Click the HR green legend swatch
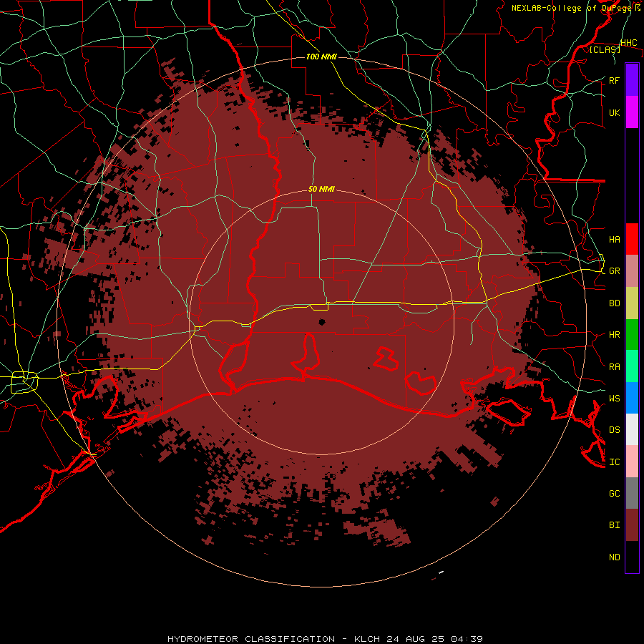The image size is (644, 644). pos(632,334)
